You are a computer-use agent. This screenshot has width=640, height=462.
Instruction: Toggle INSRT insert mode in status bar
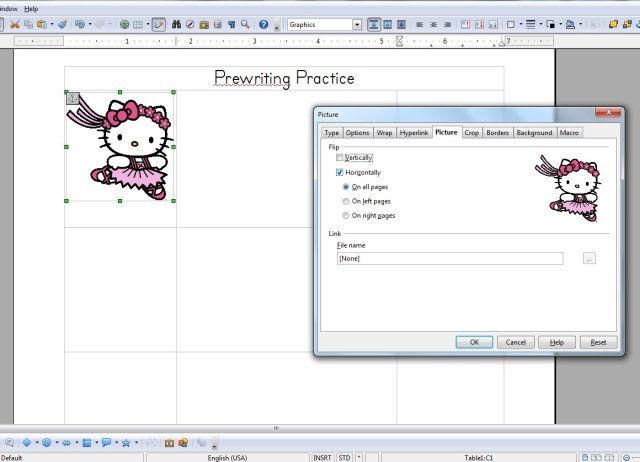click(322, 458)
